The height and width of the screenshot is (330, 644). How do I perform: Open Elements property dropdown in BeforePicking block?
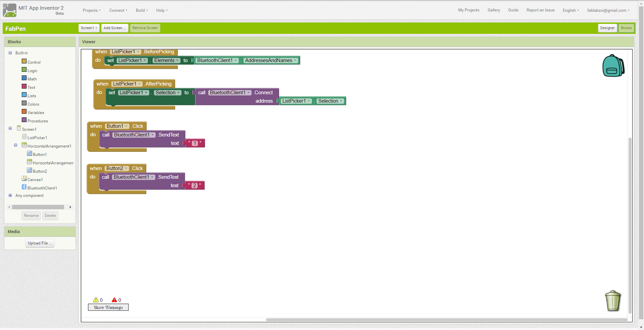pyautogui.click(x=166, y=60)
